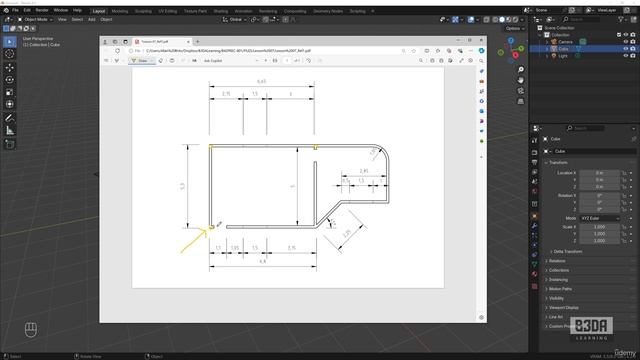Open the viewport View menu
Screen dimensions: 640x360
tap(62, 19)
